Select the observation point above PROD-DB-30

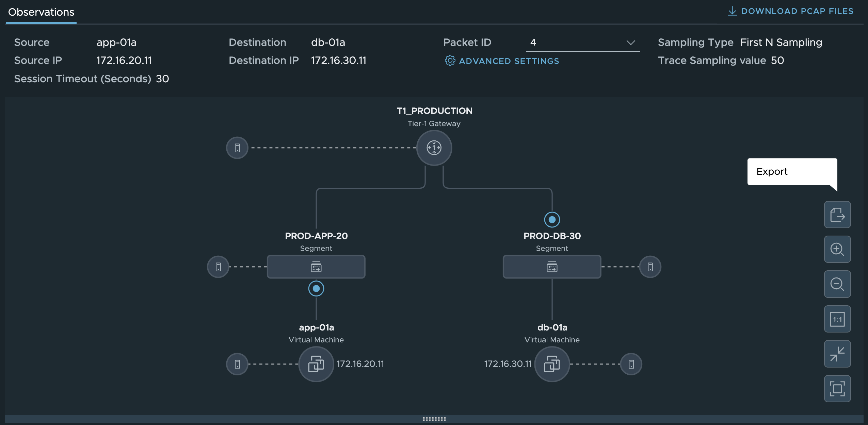pyautogui.click(x=552, y=220)
